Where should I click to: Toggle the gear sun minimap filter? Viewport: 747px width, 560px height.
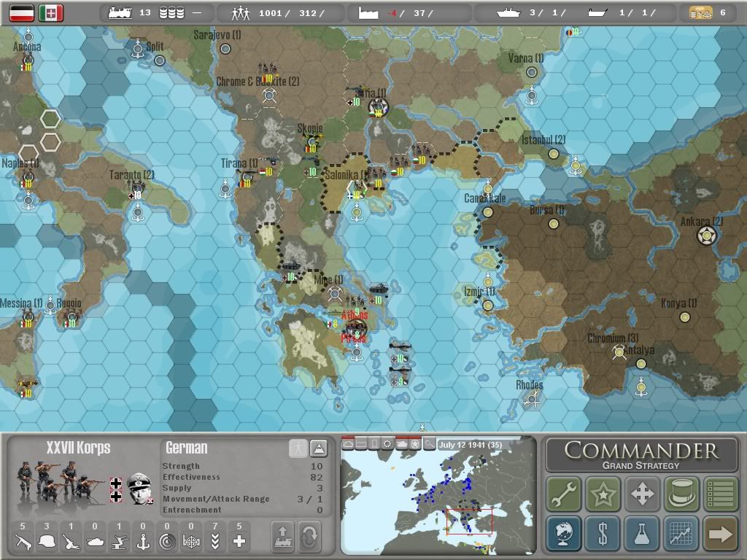[x=388, y=444]
